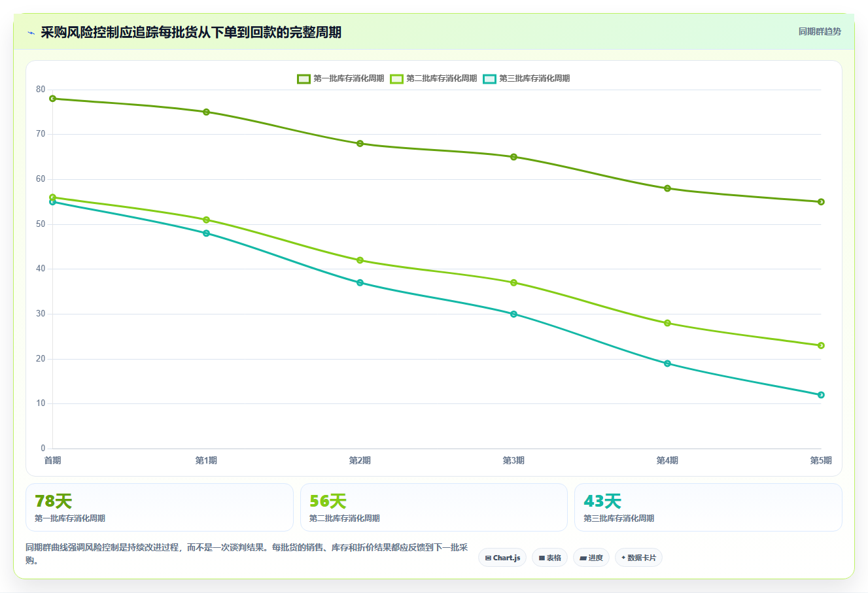The image size is (868, 593).
Task: Click the 10 y-axis value
Action: point(41,403)
